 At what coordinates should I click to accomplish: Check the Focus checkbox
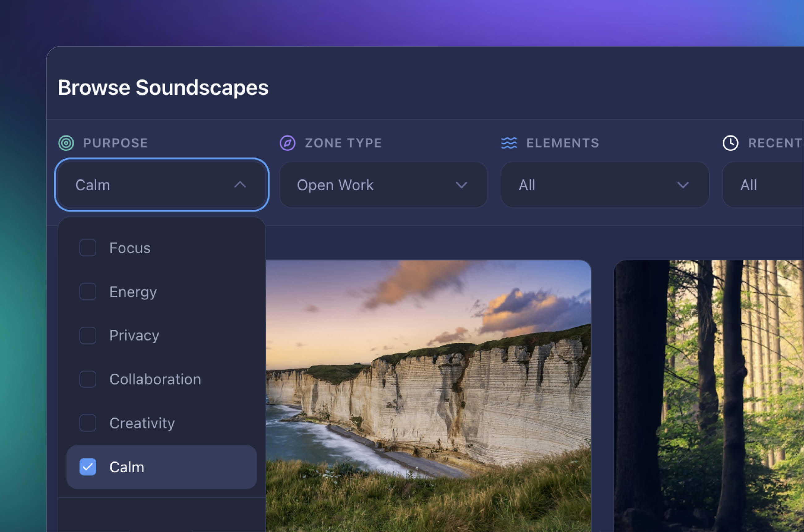(88, 248)
